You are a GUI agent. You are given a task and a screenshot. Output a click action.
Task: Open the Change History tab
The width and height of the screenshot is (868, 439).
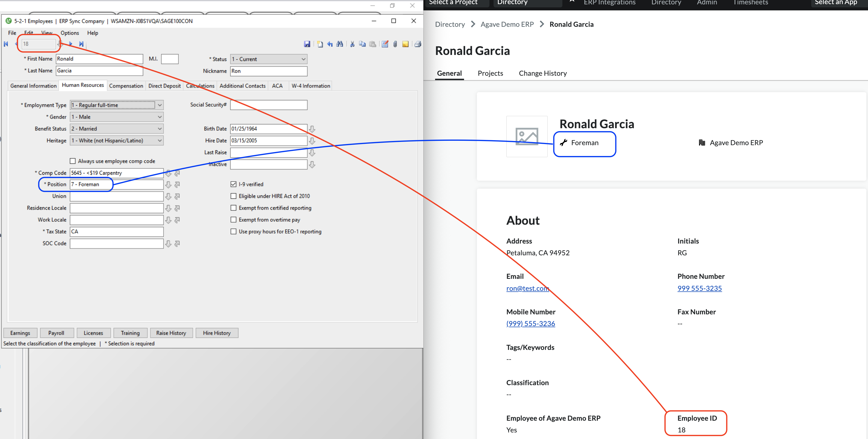542,73
